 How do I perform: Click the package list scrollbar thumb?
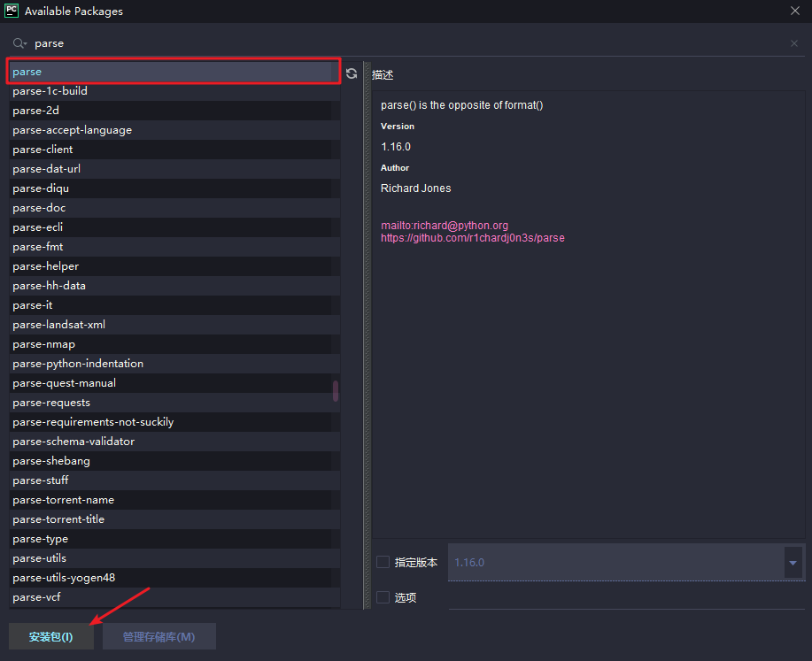(336, 391)
